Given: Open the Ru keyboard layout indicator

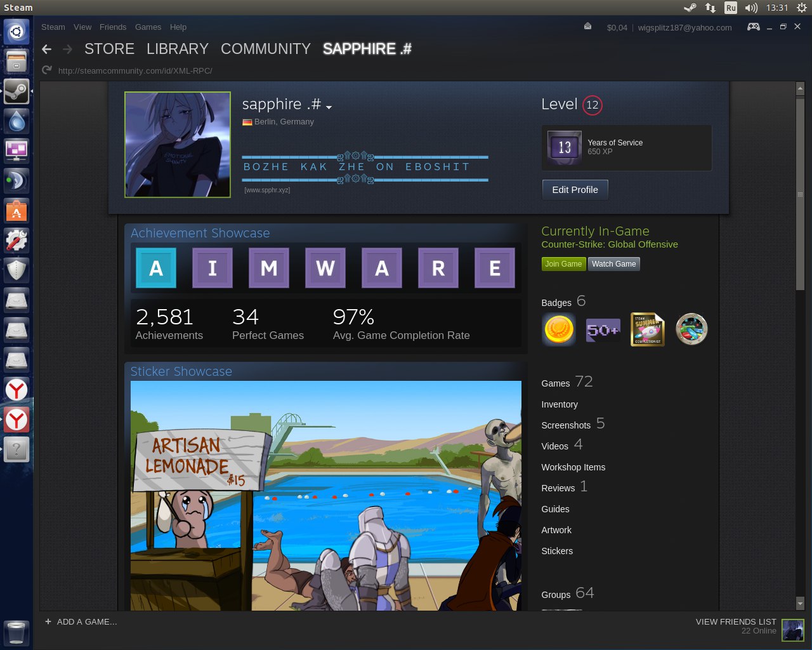Looking at the screenshot, I should 731,8.
